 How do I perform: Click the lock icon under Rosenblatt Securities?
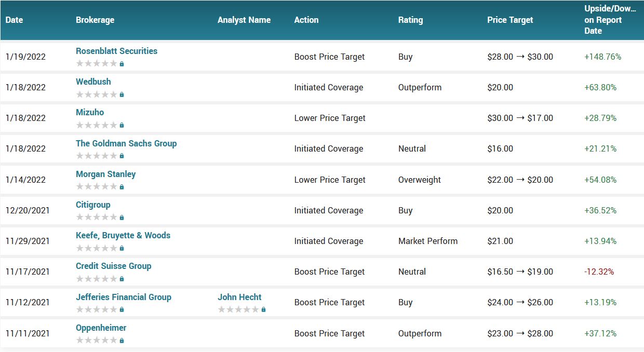pos(122,64)
